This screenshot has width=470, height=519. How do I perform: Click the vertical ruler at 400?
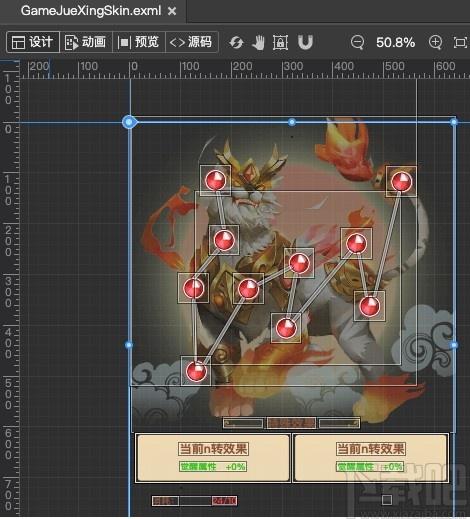click(x=8, y=343)
